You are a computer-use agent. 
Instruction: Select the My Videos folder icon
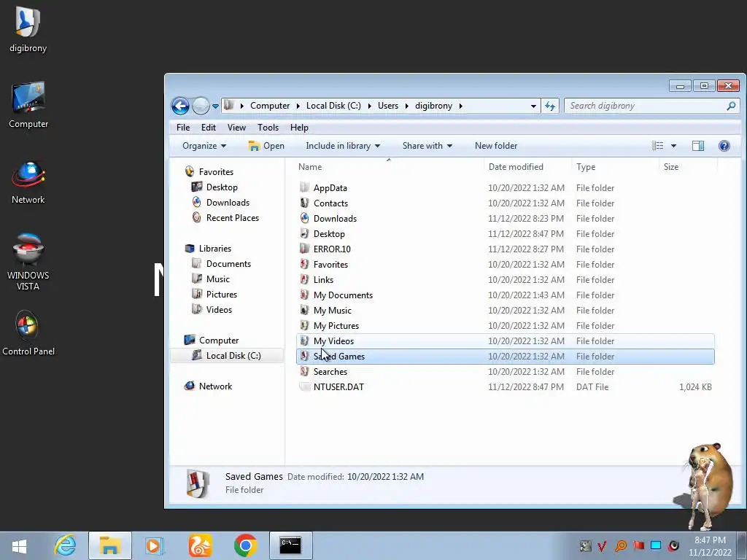tap(304, 341)
